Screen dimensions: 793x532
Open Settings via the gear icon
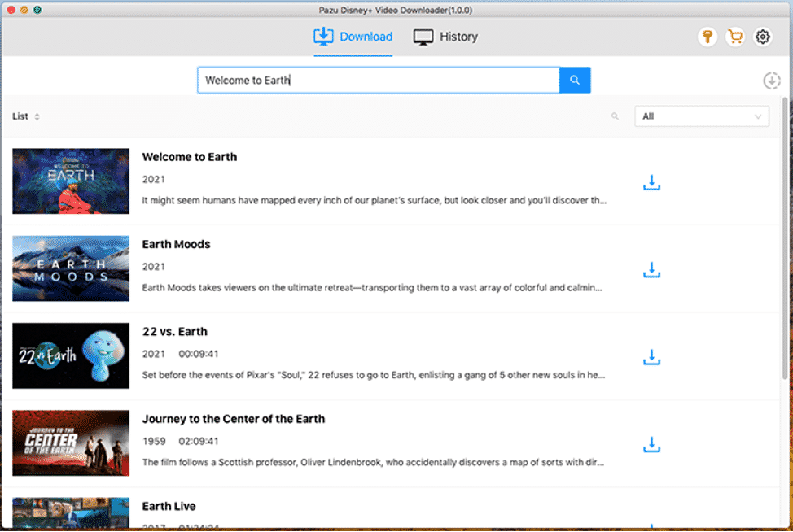[x=762, y=37]
